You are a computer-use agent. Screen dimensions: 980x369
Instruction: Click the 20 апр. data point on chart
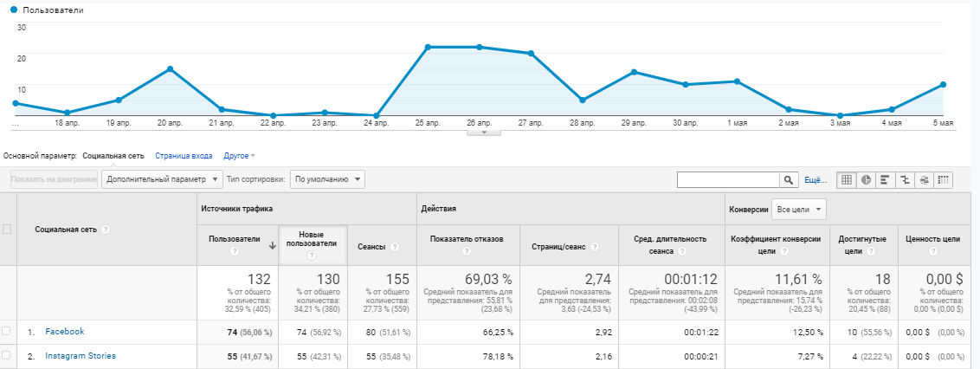tap(170, 68)
